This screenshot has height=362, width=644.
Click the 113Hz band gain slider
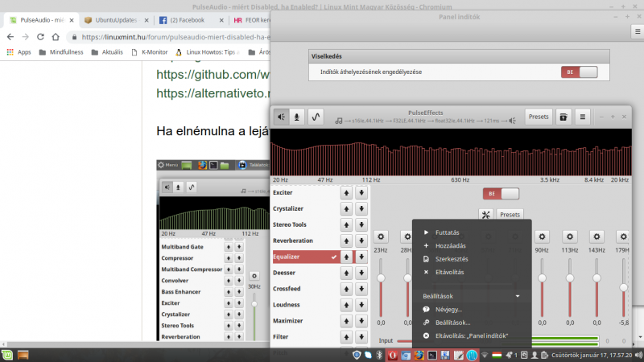(x=570, y=287)
